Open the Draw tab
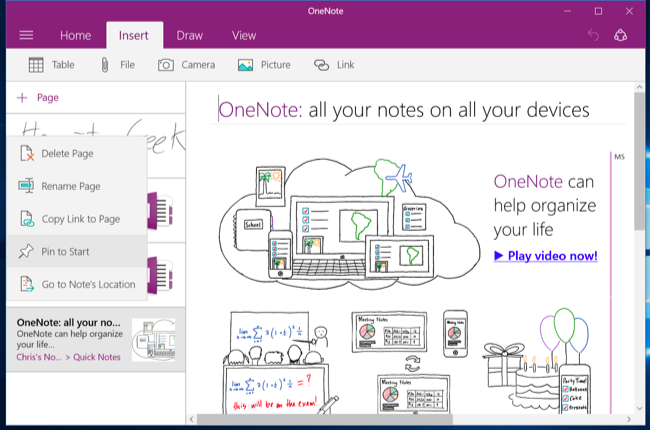 189,36
